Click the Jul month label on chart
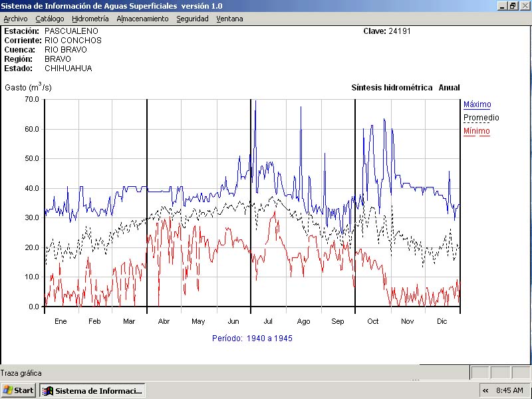The width and height of the screenshot is (532, 399). click(268, 321)
